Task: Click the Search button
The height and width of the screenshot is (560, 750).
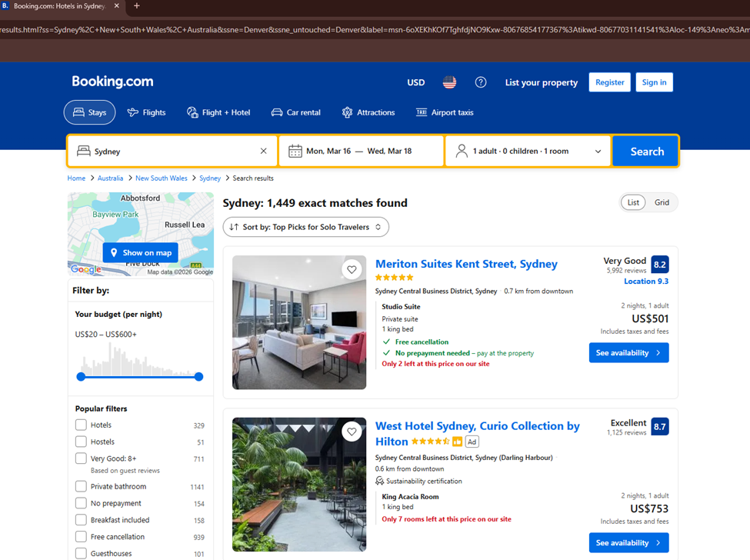Action: click(x=647, y=151)
